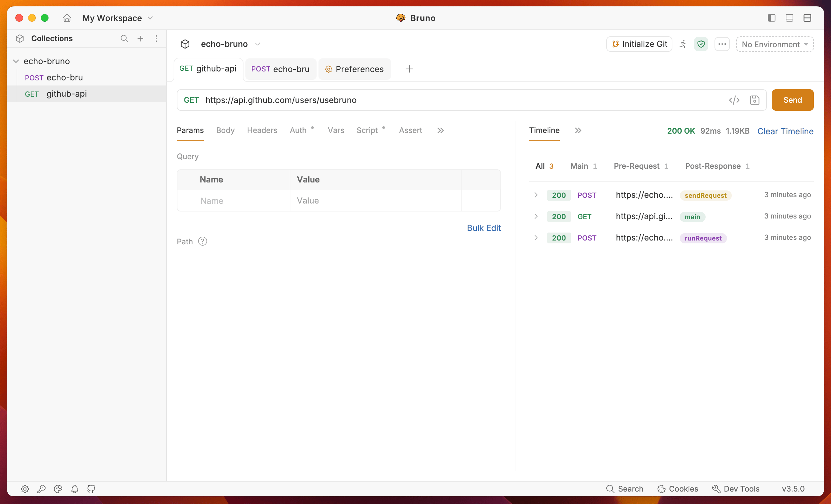This screenshot has width=831, height=504.
Task: Click the query Value input field
Action: 376,201
